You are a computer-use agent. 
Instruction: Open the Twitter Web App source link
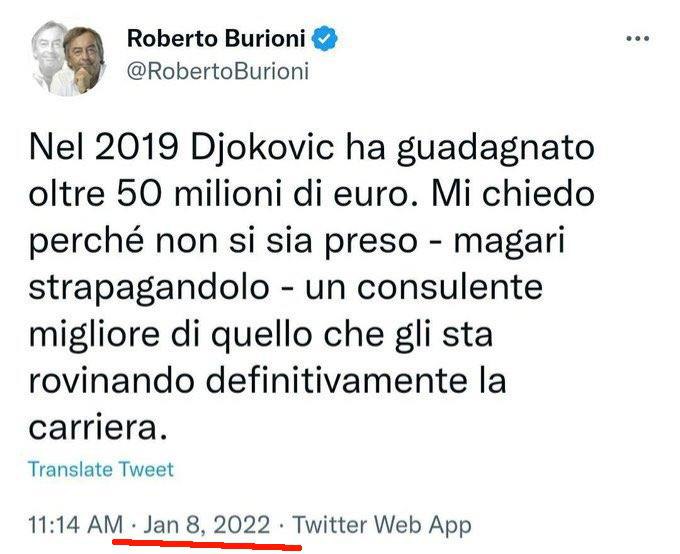point(382,526)
